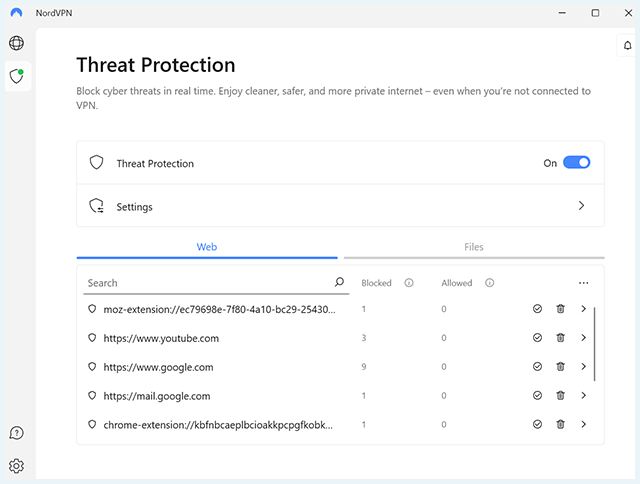
Task: Expand the Settings row chevron
Action: (581, 206)
